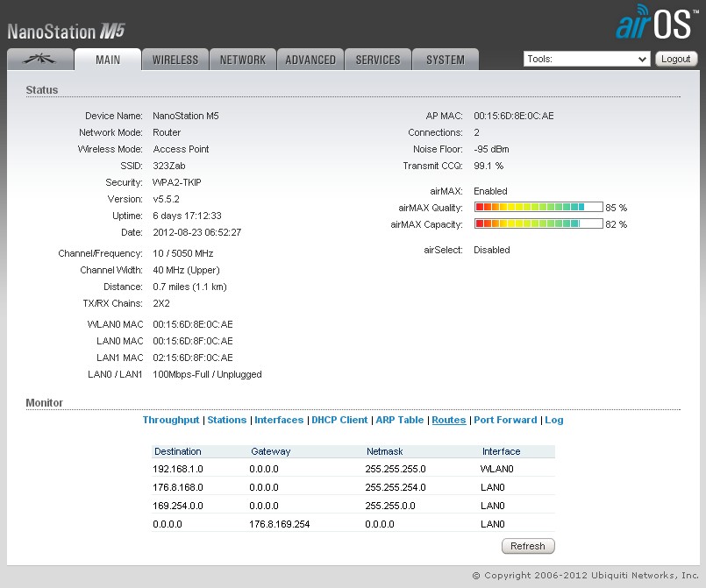The width and height of the screenshot is (706, 588).
Task: Click the 85 % airMAX Quality percentage
Action: [617, 208]
